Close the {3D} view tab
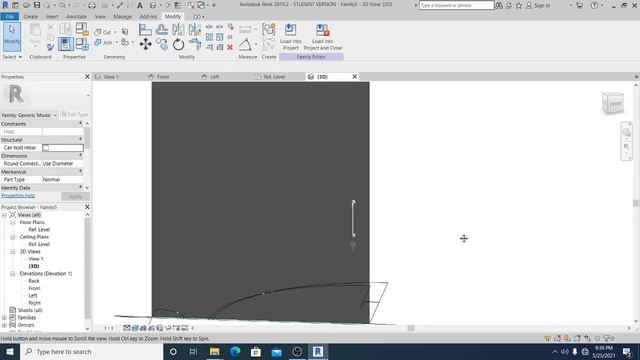 (x=354, y=76)
